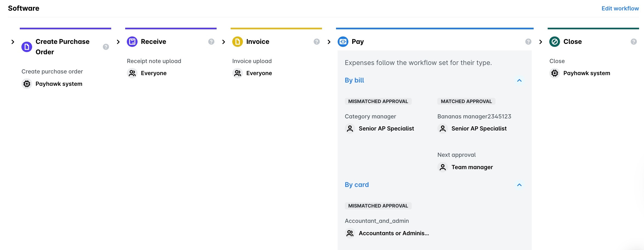Expand chevron before the Invoice step
The height and width of the screenshot is (250, 644).
pyautogui.click(x=223, y=42)
